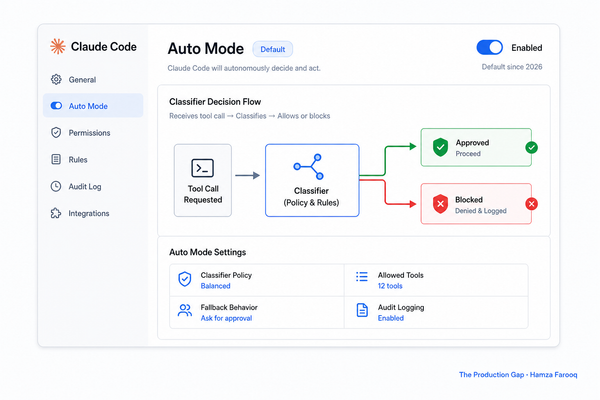Click the Approved Proceed card

(476, 147)
